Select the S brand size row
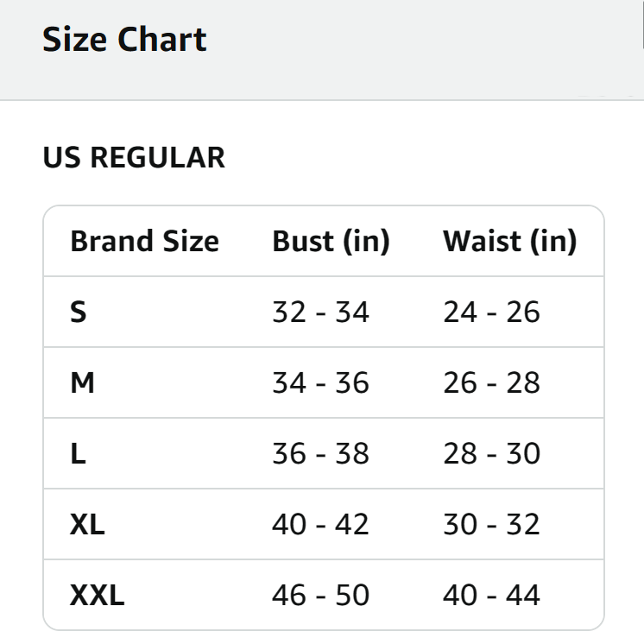The height and width of the screenshot is (644, 644). (79, 312)
